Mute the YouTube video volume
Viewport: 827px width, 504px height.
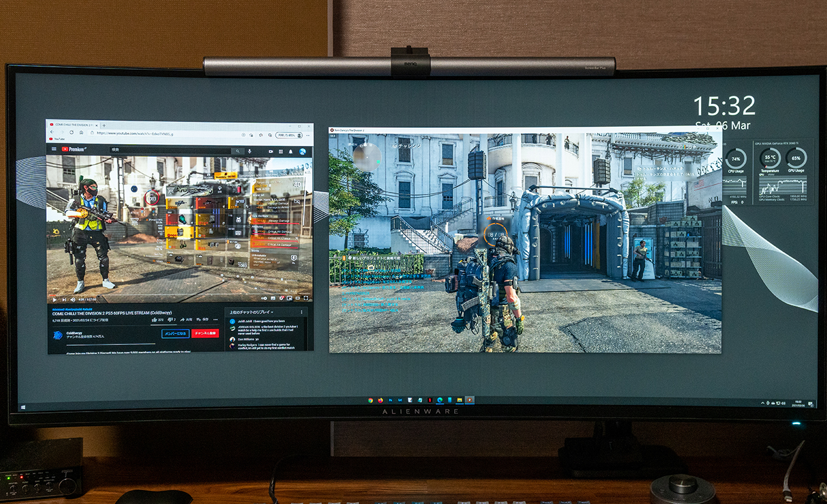point(72,300)
